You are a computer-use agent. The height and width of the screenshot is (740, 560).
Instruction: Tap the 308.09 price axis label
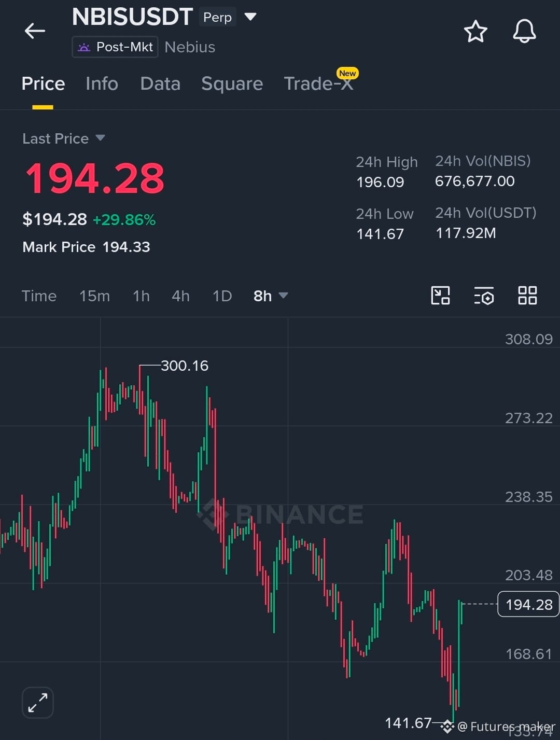pos(529,339)
